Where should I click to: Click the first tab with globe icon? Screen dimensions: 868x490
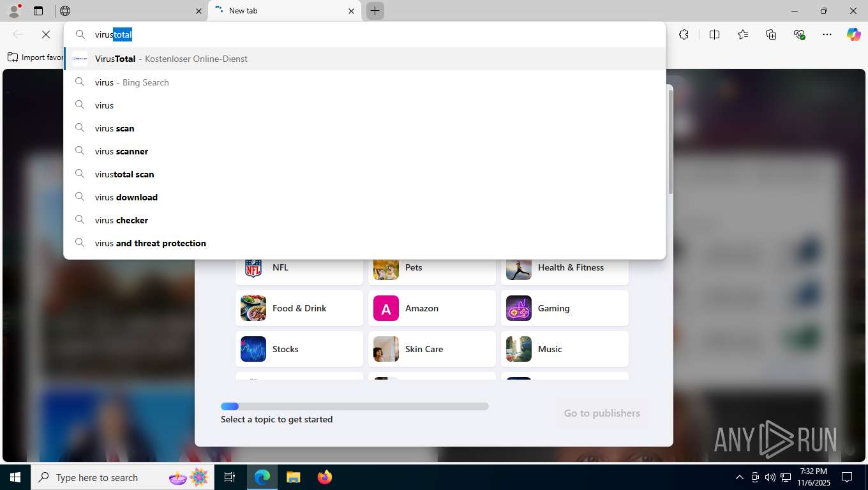click(x=131, y=11)
